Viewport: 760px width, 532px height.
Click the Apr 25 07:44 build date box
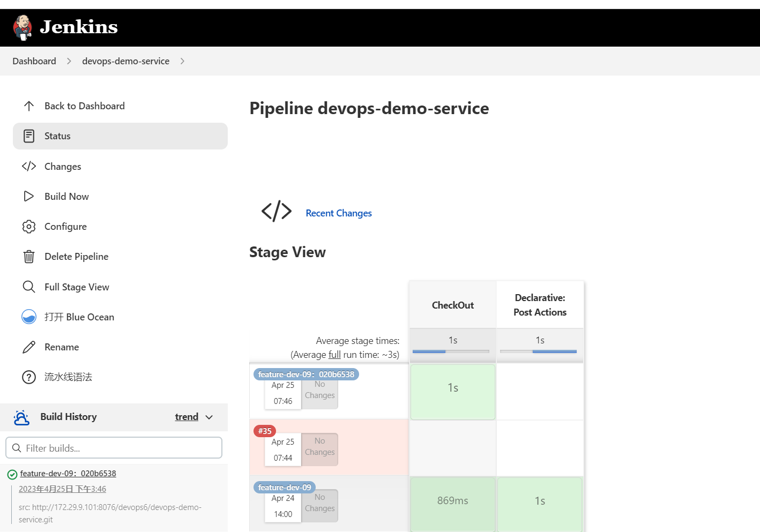click(x=283, y=450)
